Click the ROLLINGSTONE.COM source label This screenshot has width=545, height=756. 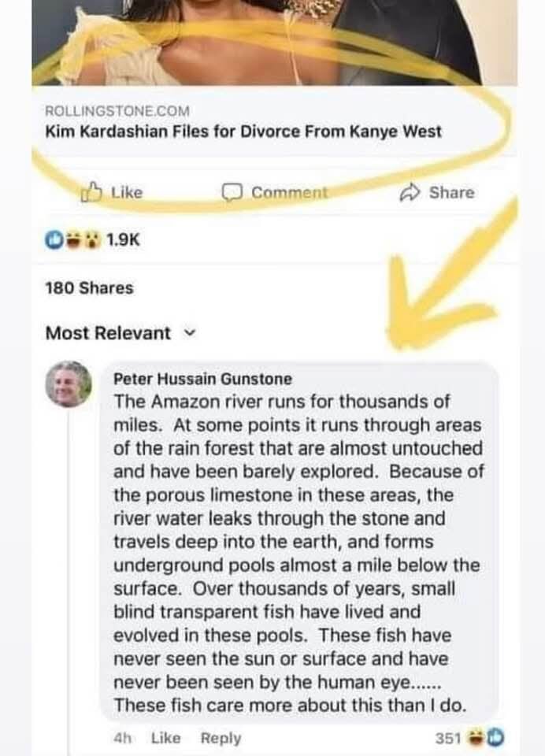(117, 111)
